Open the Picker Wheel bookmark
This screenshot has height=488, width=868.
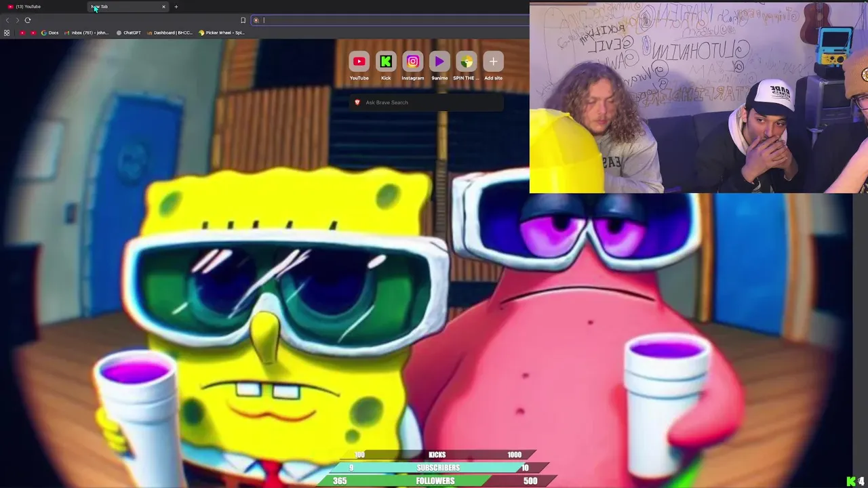(x=221, y=33)
